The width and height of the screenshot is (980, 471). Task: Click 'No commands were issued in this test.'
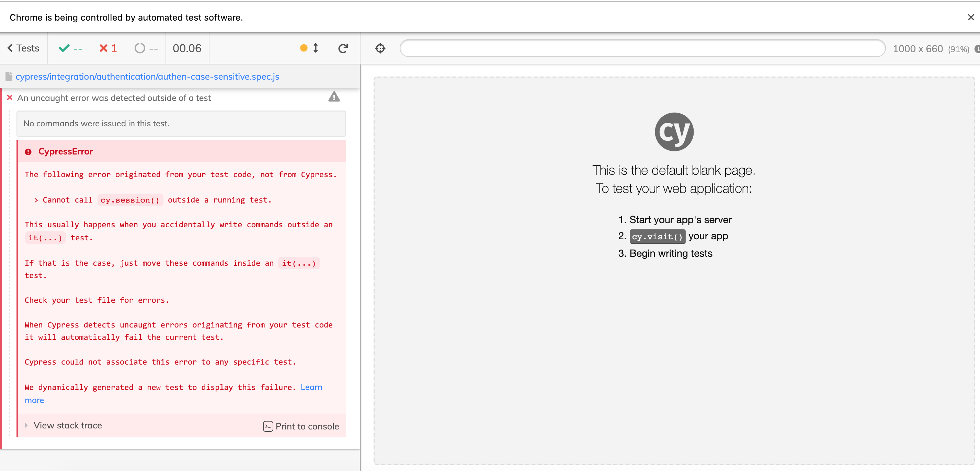point(96,123)
